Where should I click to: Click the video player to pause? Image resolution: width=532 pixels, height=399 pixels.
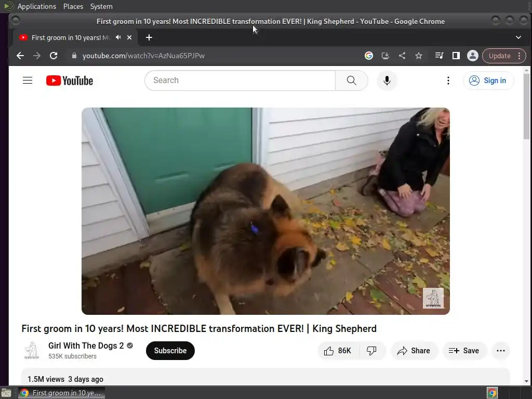click(265, 211)
